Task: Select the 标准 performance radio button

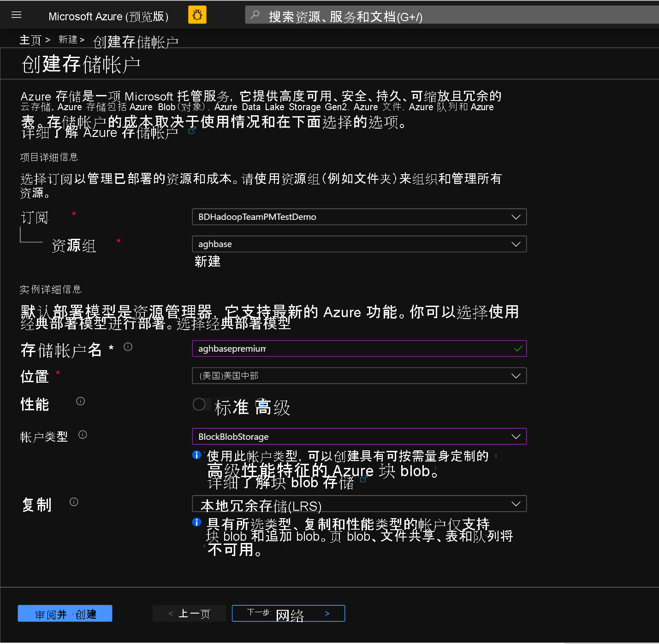Action: [x=199, y=404]
